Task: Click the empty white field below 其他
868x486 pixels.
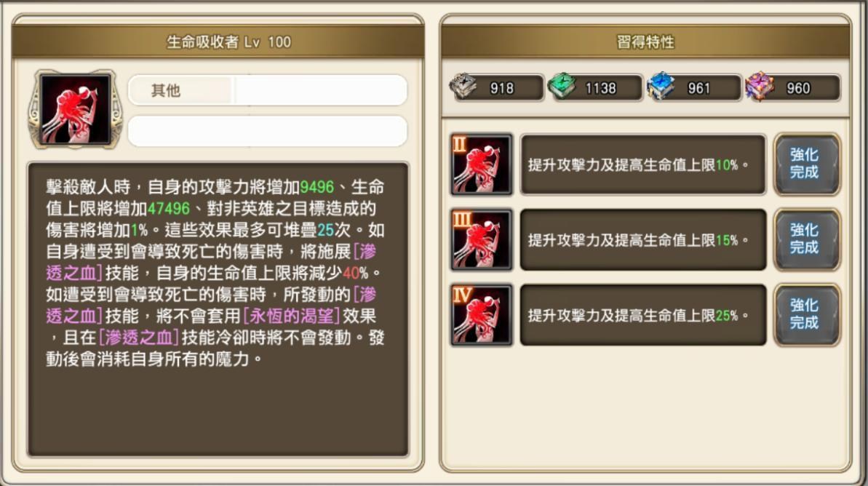Action: tap(267, 131)
